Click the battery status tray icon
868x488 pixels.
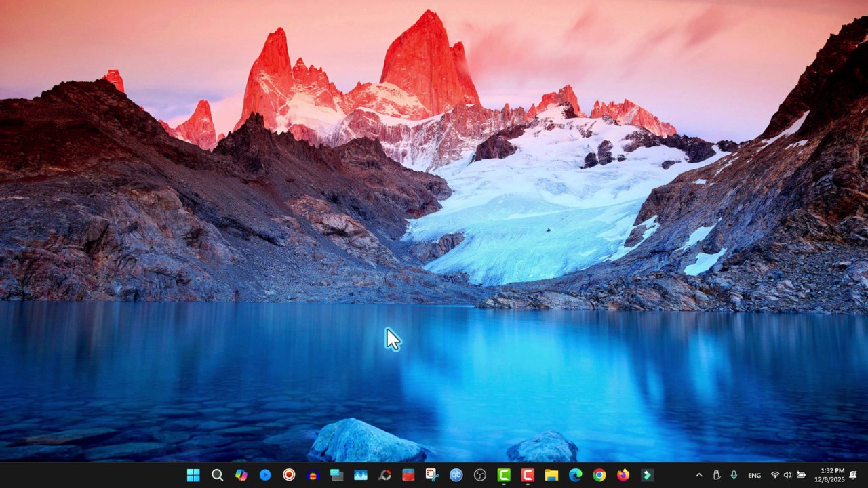tap(801, 475)
